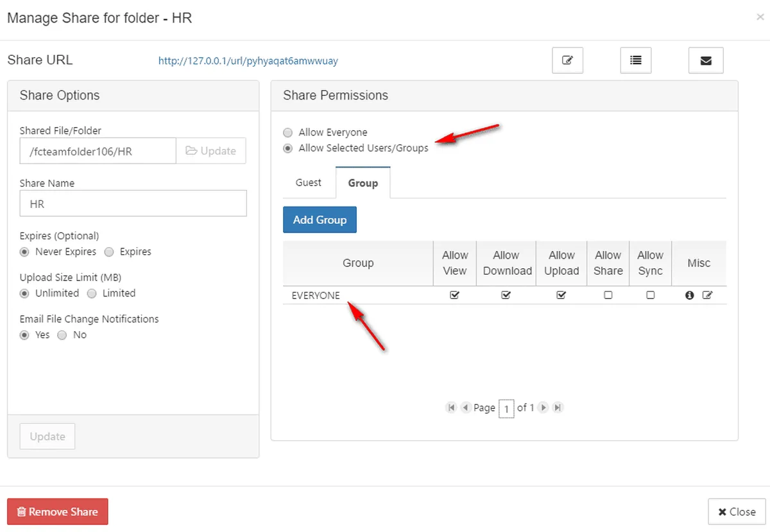Select the Allow Everyone radio option
The width and height of the screenshot is (770, 532).
(x=287, y=132)
